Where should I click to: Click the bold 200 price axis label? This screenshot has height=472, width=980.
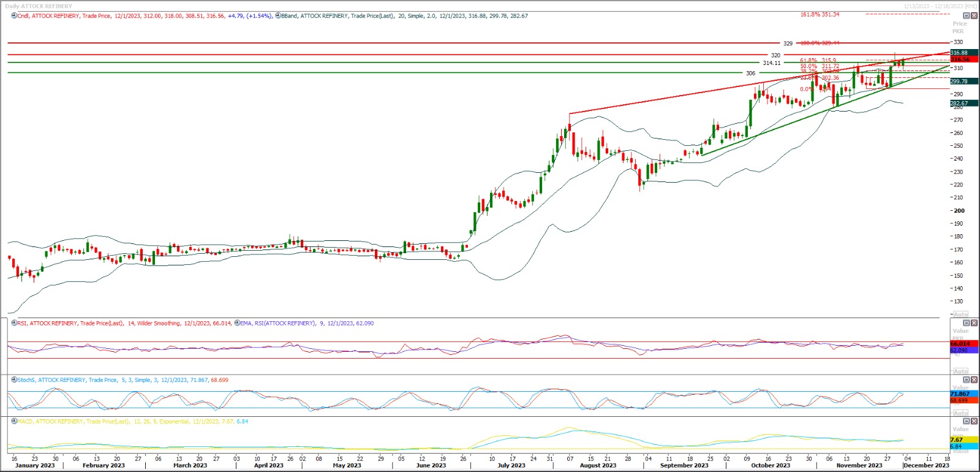pos(959,210)
